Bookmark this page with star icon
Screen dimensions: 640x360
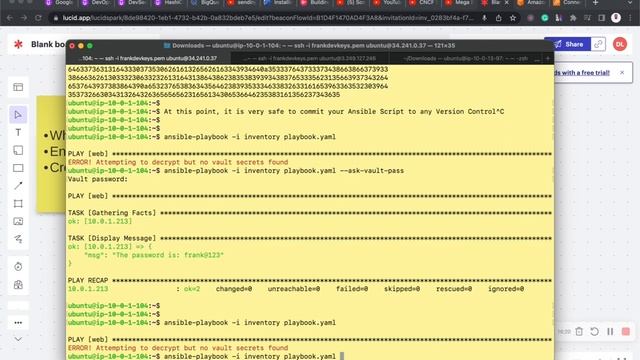click(513, 18)
